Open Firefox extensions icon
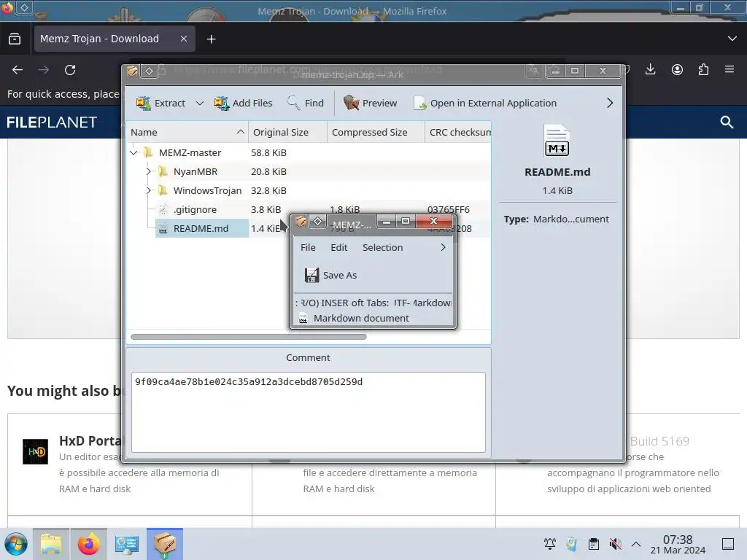Screen dimensions: 747x560 (703, 69)
